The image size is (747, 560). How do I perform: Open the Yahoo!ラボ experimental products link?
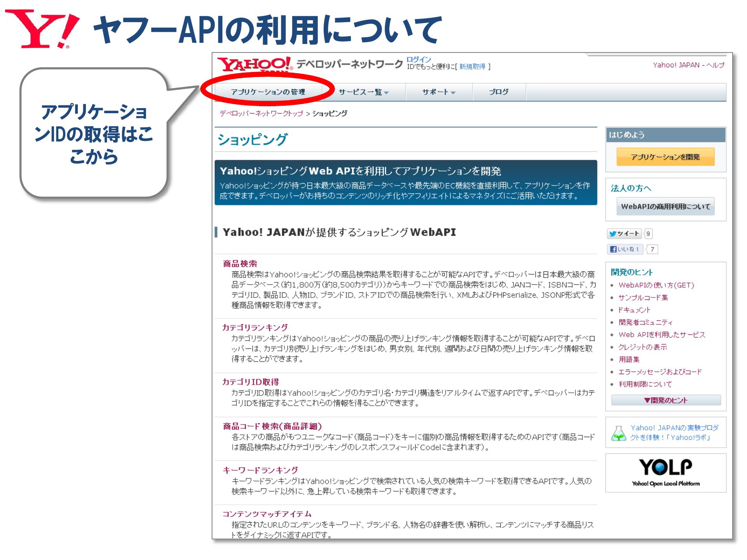[674, 432]
